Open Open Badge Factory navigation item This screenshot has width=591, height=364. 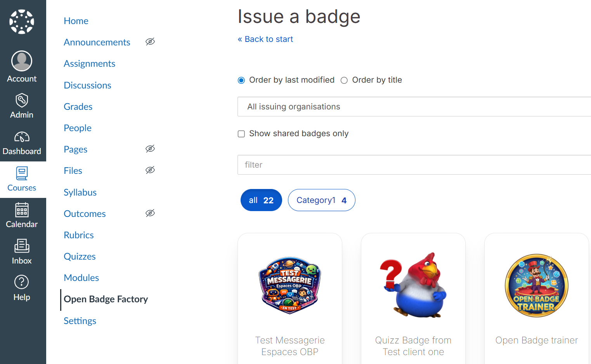point(106,299)
